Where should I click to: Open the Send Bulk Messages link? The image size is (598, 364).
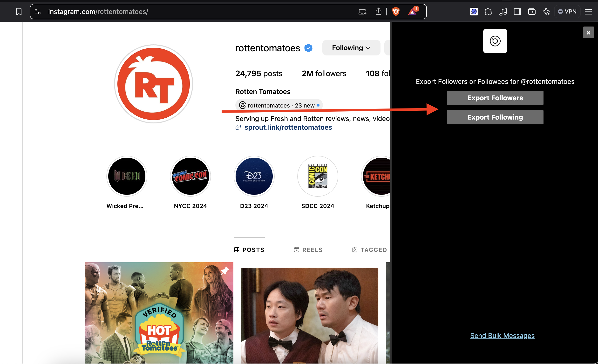(x=502, y=336)
